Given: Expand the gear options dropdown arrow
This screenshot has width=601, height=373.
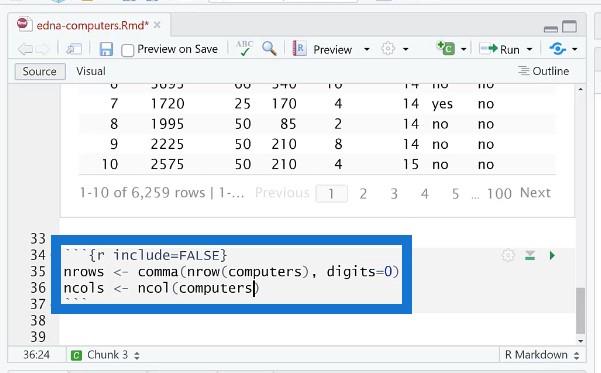Looking at the screenshot, I should (406, 49).
